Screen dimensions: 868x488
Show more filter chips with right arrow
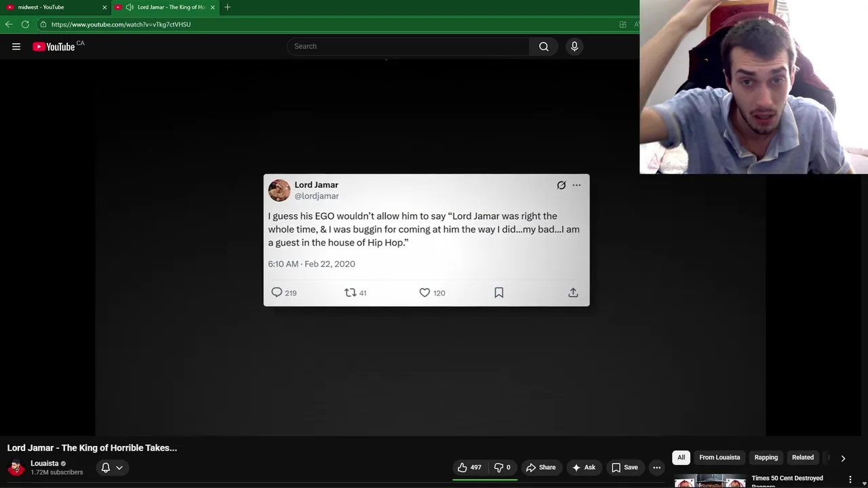(x=843, y=458)
